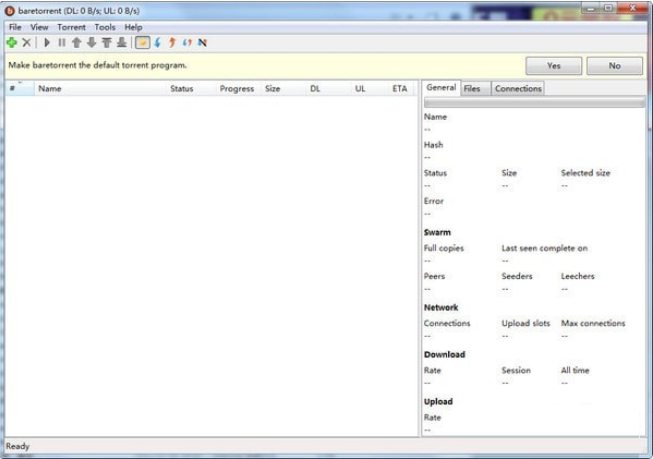Screen dimensions: 653x459
Task: Click the Move to bottom icon
Action: (121, 43)
